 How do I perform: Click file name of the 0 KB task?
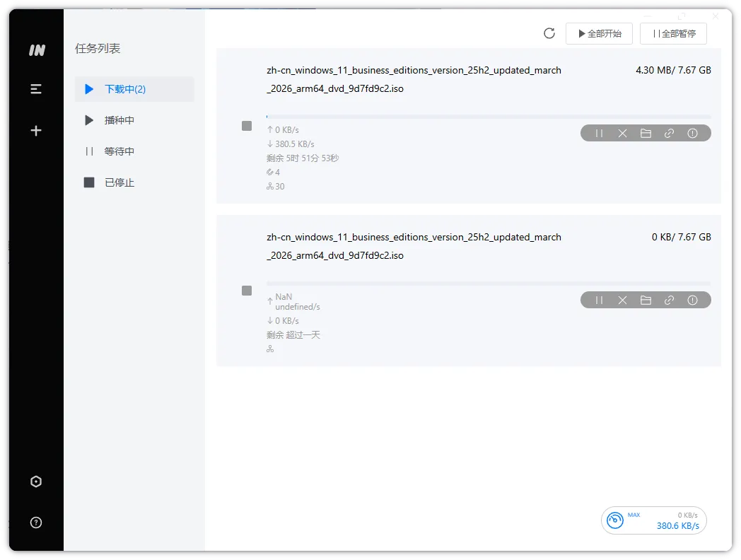414,246
